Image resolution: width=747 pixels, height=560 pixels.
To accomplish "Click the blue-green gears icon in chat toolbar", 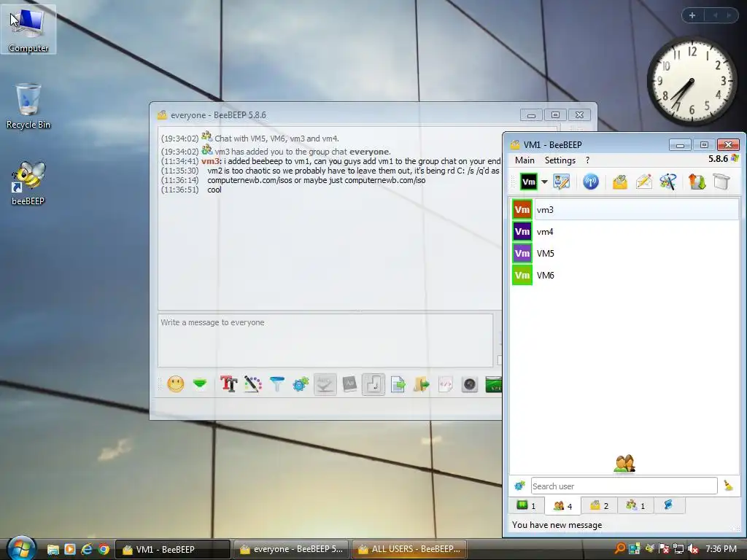I will [x=301, y=384].
